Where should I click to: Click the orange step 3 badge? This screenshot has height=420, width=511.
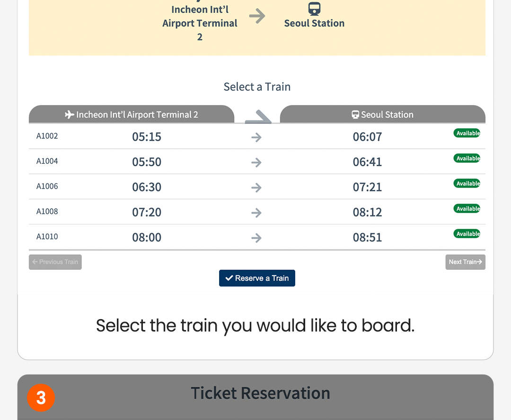tap(41, 398)
